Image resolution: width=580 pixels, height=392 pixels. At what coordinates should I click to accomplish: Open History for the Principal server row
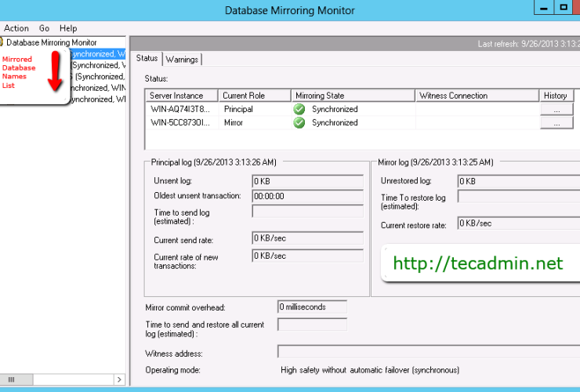(556, 110)
